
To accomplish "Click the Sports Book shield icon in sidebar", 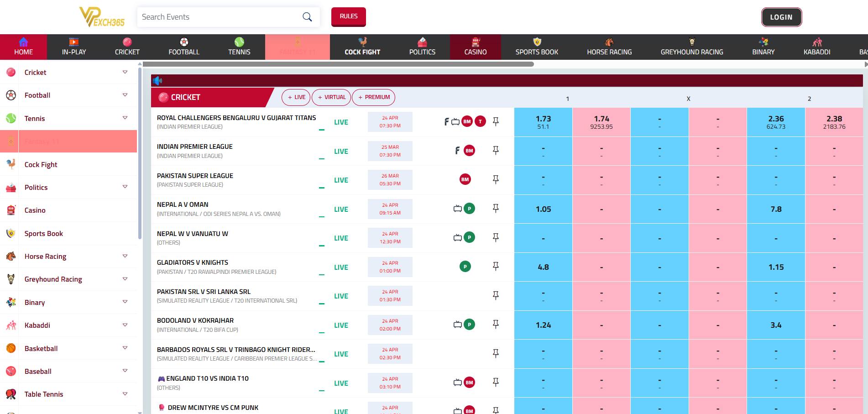I will 11,233.
